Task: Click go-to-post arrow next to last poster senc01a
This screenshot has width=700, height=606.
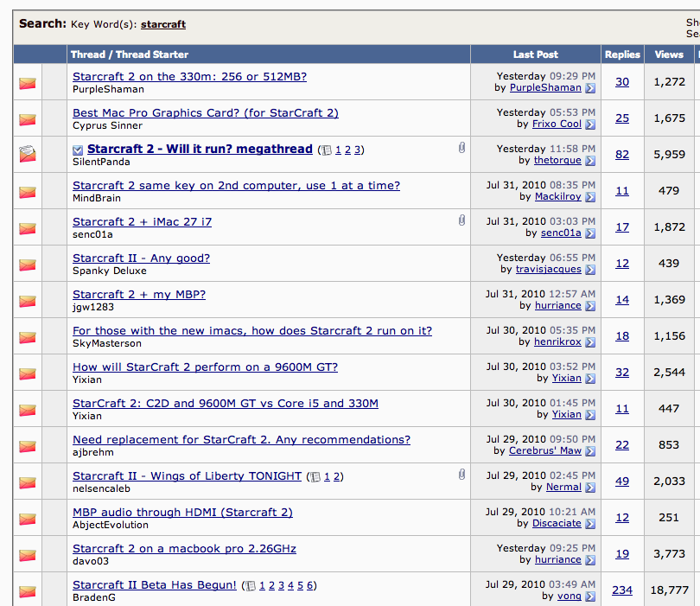Action: (590, 233)
